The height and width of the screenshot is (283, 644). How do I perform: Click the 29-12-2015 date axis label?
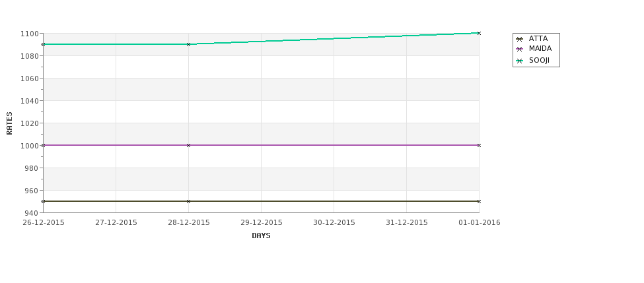[x=261, y=223]
